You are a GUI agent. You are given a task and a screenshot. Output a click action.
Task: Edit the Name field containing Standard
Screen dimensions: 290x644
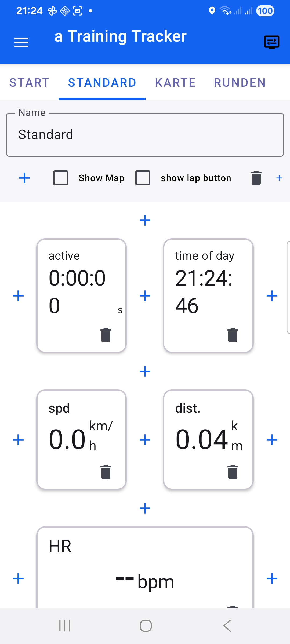point(145,135)
